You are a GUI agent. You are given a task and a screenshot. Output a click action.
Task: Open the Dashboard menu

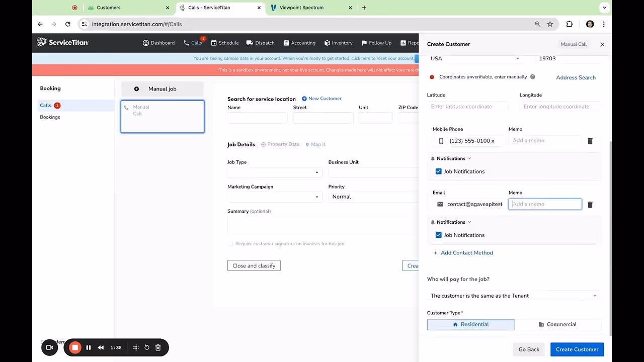158,43
